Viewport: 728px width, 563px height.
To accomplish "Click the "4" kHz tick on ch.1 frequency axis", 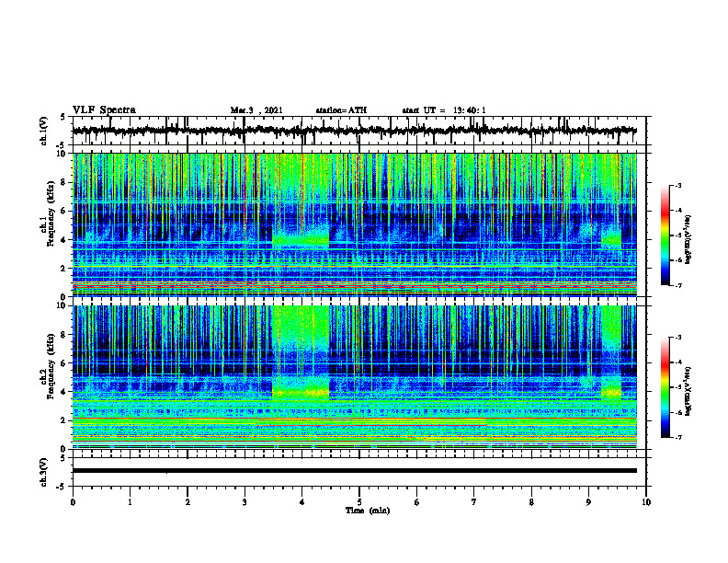I will [x=65, y=240].
